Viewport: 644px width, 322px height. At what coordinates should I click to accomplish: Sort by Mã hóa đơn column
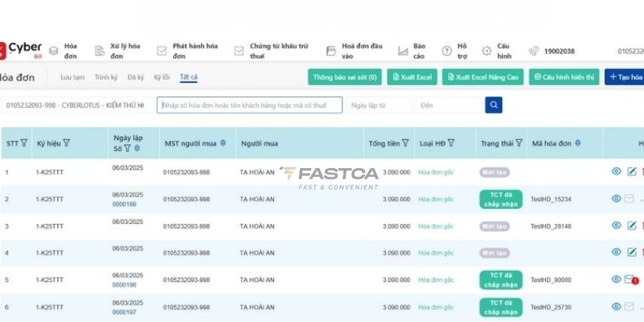[578, 143]
